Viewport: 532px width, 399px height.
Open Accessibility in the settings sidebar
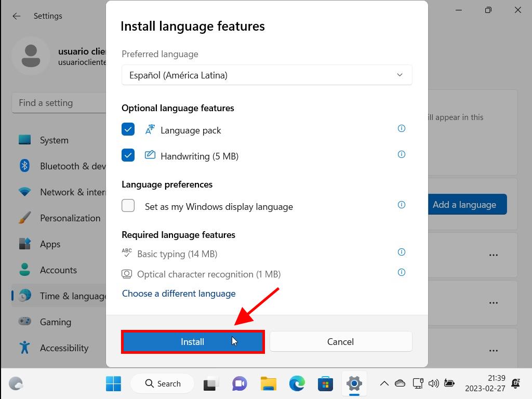(64, 348)
